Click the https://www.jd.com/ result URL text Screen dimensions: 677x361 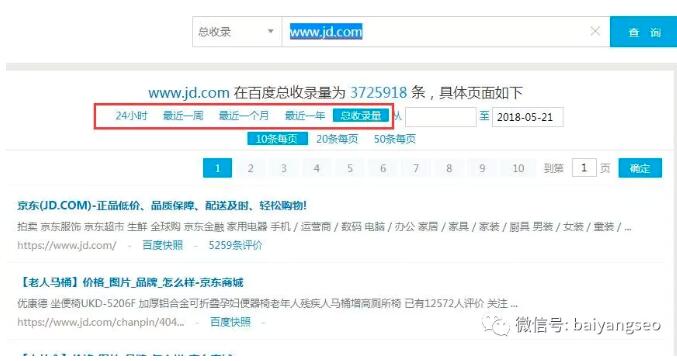coord(67,245)
